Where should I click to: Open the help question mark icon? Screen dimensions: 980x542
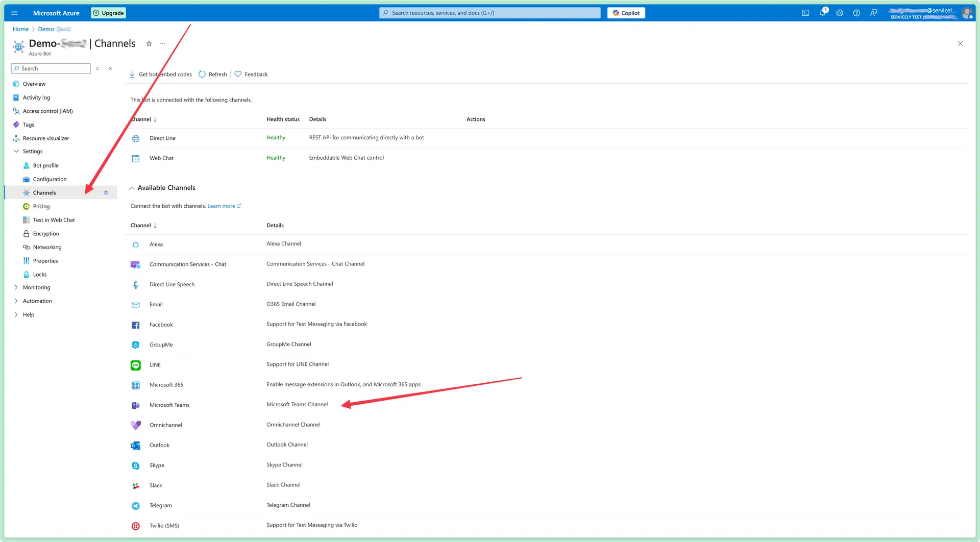click(x=856, y=13)
